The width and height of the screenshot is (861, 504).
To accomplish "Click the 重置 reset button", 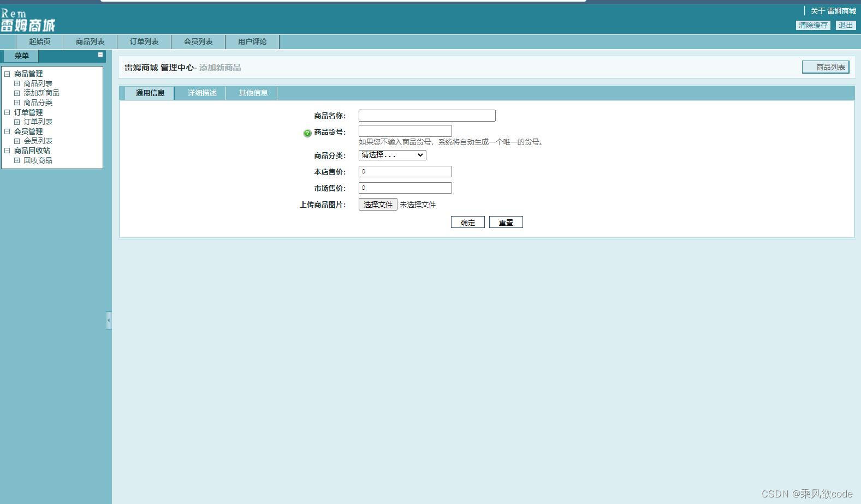I will [x=506, y=223].
